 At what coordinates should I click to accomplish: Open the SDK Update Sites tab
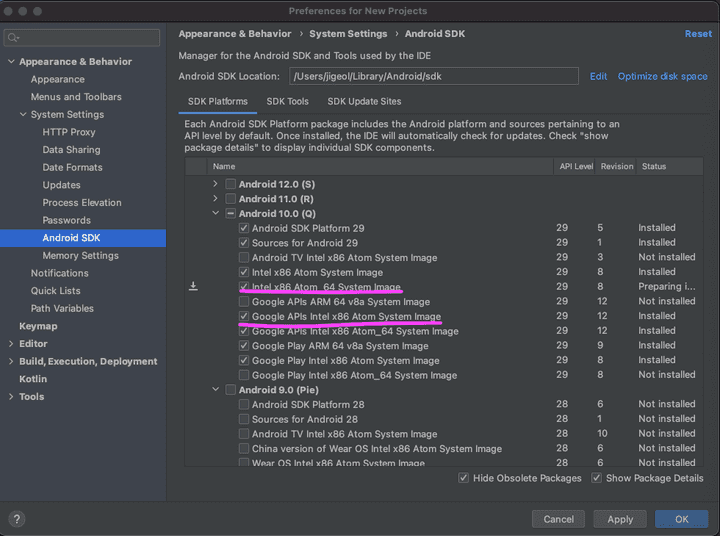pyautogui.click(x=364, y=101)
